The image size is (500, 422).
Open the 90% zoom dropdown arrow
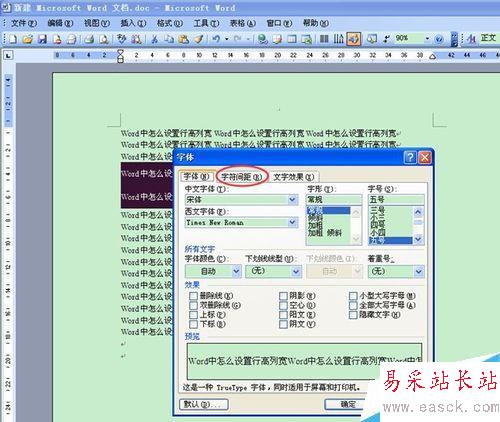click(427, 39)
